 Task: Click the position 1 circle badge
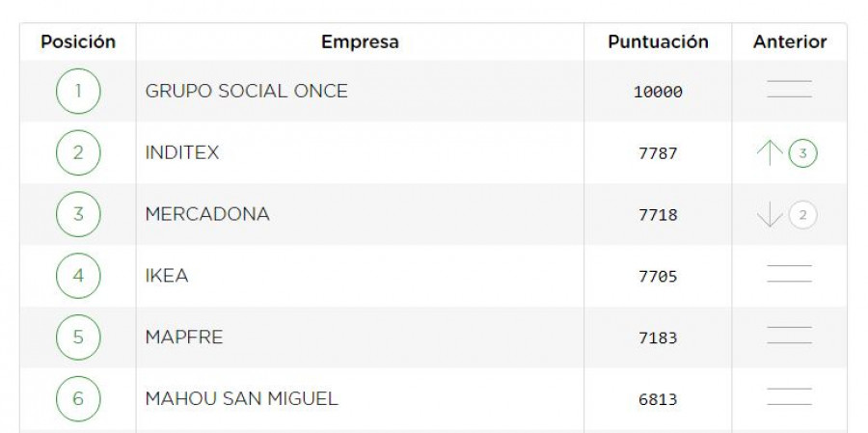coord(78,92)
